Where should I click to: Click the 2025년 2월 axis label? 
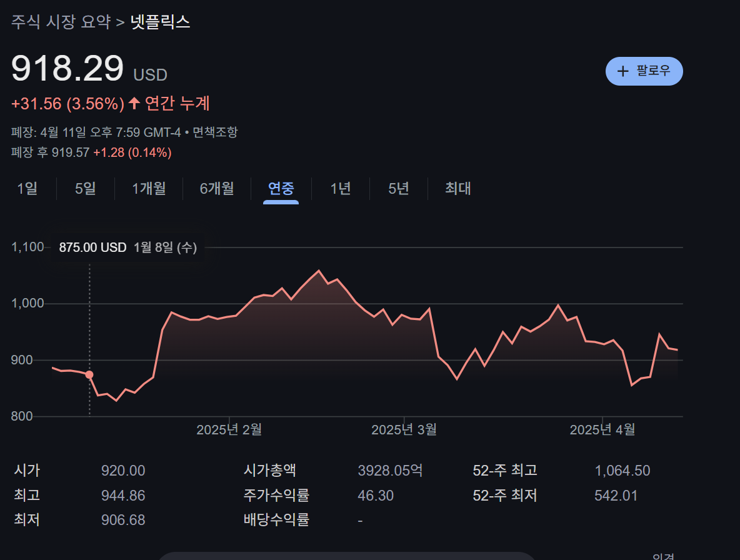[x=229, y=430]
